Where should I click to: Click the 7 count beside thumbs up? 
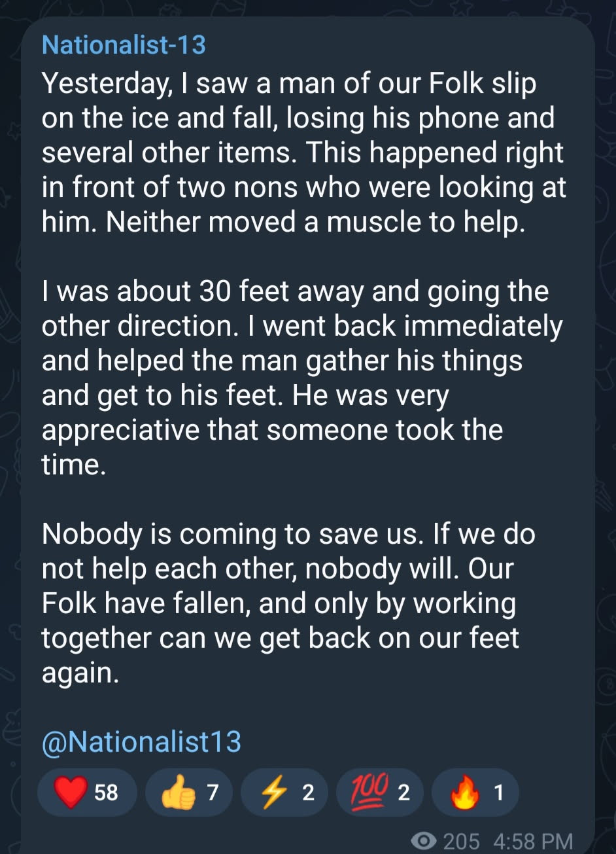[x=213, y=792]
